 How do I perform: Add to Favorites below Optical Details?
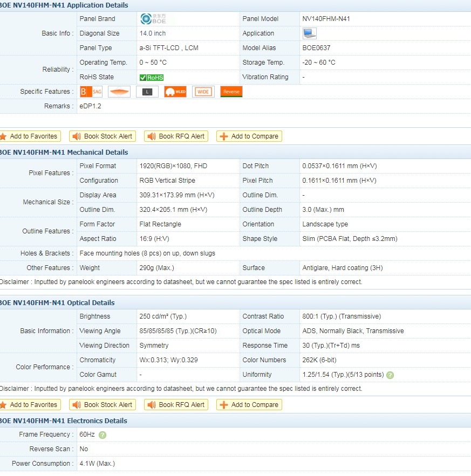tap(30, 405)
